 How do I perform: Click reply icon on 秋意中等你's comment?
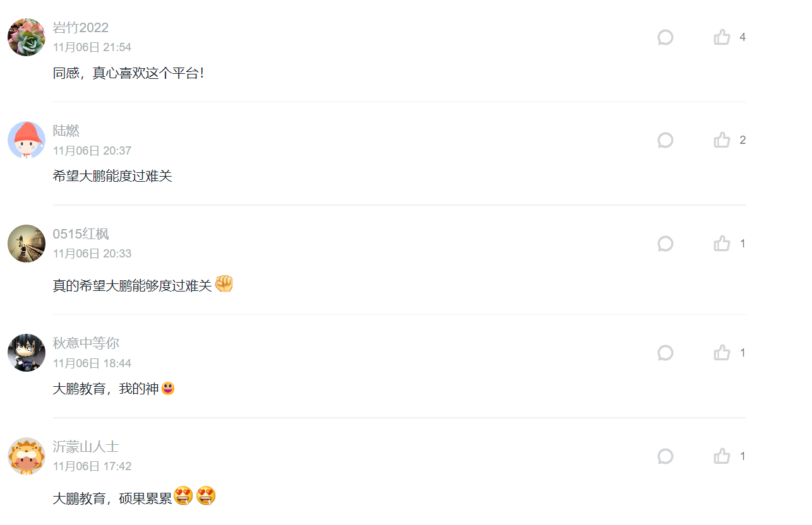pyautogui.click(x=666, y=353)
